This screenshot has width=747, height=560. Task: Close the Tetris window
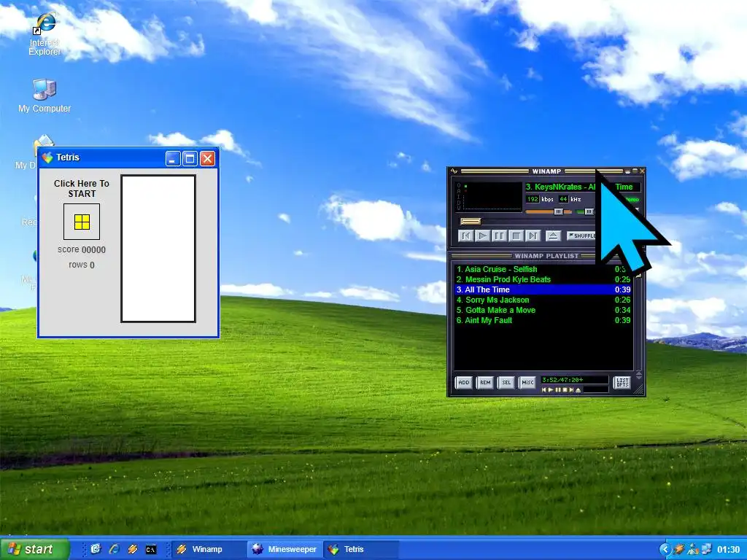click(207, 158)
